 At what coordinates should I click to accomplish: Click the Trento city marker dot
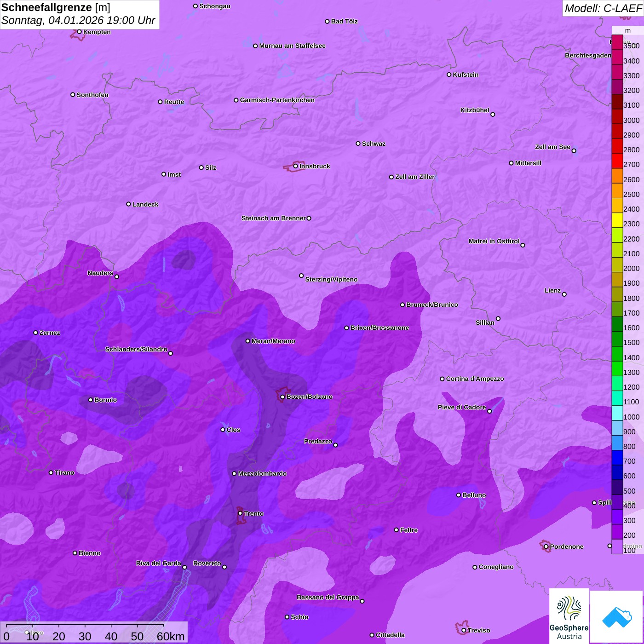(240, 513)
